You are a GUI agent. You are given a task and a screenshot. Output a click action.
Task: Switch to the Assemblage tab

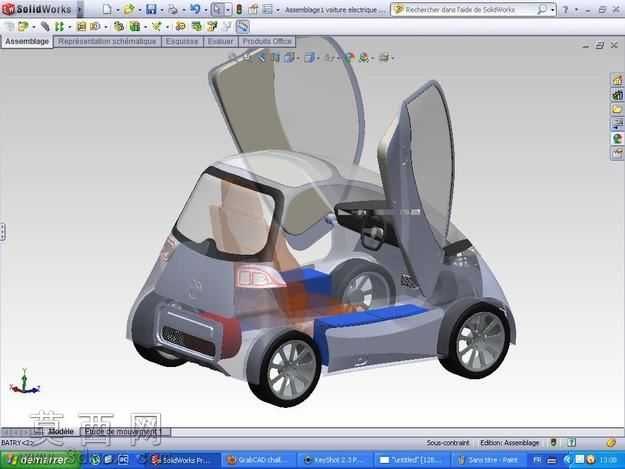[27, 41]
